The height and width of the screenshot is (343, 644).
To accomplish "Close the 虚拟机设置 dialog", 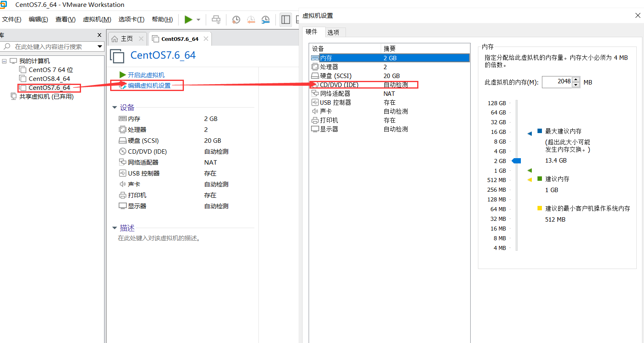I will [638, 15].
